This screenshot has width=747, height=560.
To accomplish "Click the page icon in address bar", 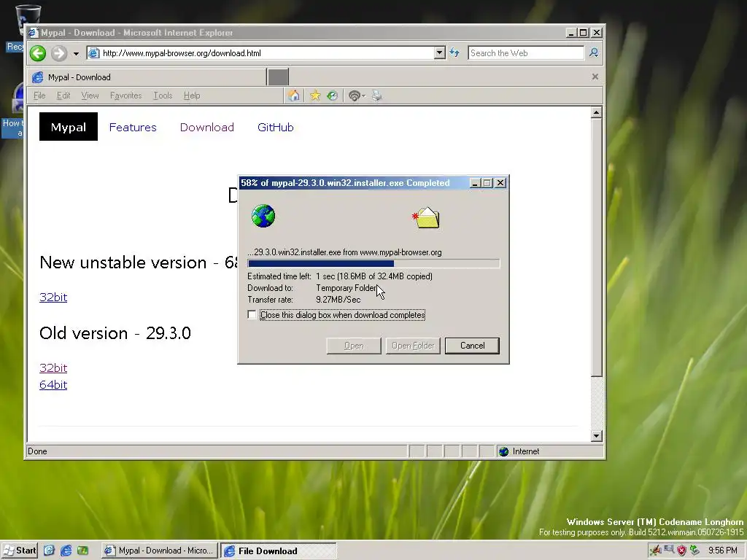I will click(x=94, y=52).
